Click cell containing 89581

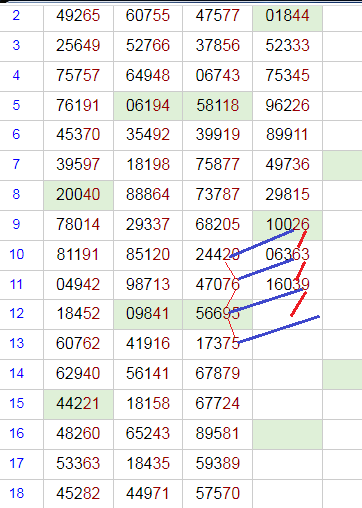tap(218, 434)
